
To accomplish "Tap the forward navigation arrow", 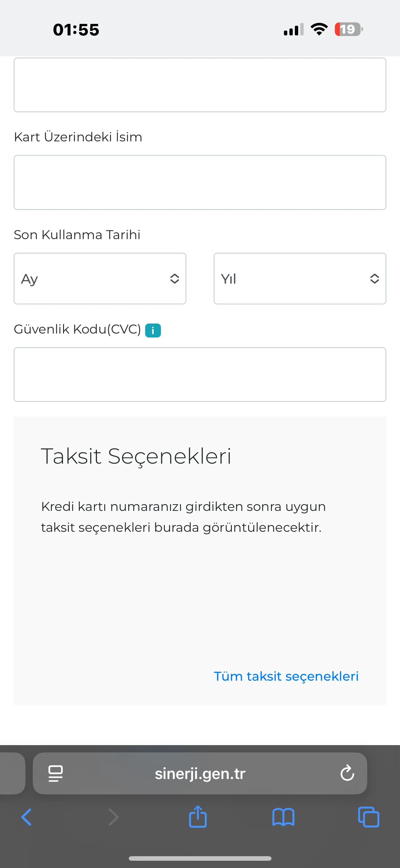I will pyautogui.click(x=113, y=817).
